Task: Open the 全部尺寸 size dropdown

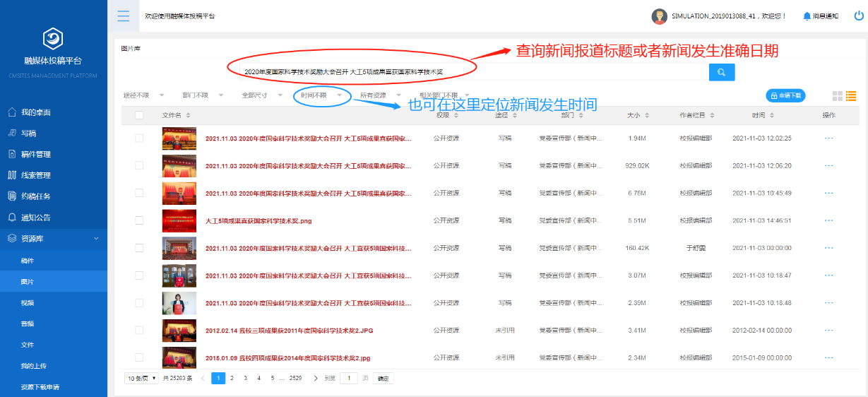Action: 261,95
